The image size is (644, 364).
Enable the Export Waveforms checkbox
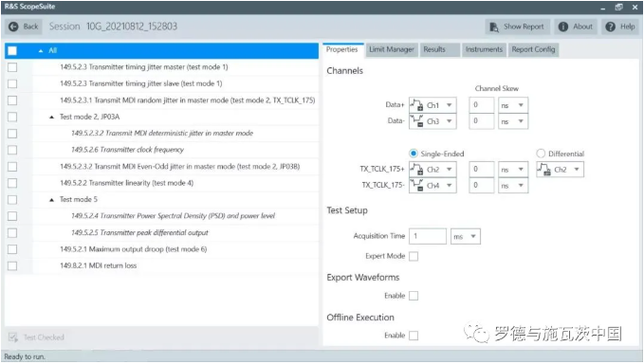point(414,296)
